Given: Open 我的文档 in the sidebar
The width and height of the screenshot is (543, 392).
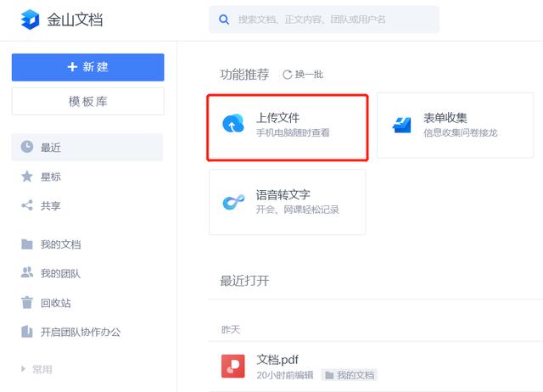Looking at the screenshot, I should point(60,244).
